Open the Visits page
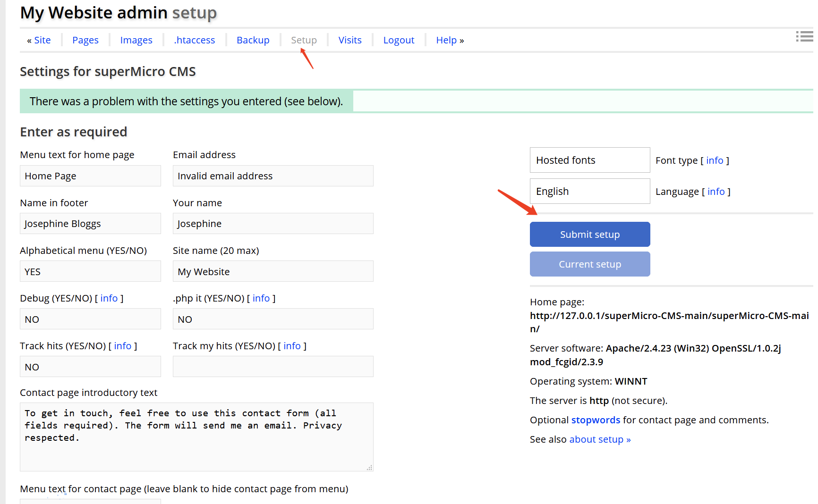Image resolution: width=818 pixels, height=504 pixels. [350, 40]
